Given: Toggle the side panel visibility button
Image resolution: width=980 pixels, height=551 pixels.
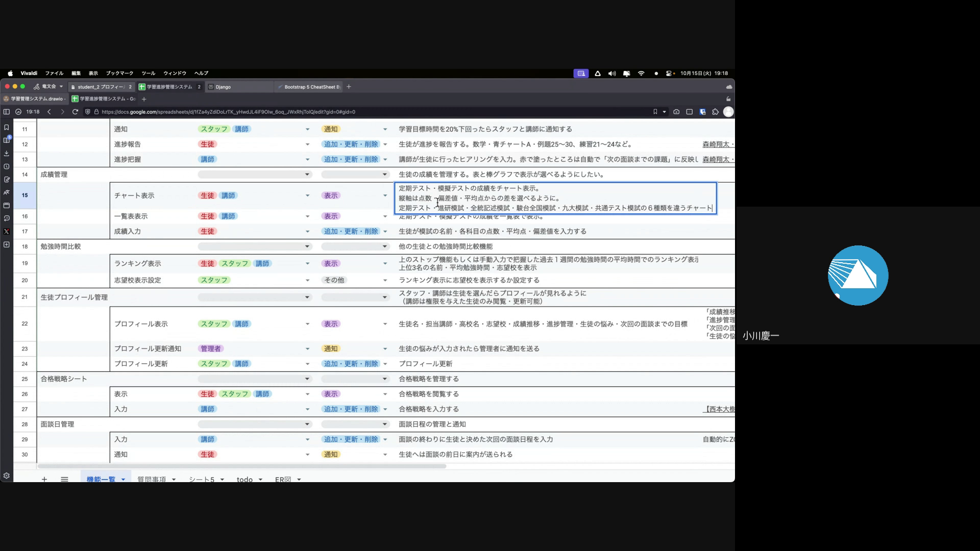Looking at the screenshot, I should [7, 112].
